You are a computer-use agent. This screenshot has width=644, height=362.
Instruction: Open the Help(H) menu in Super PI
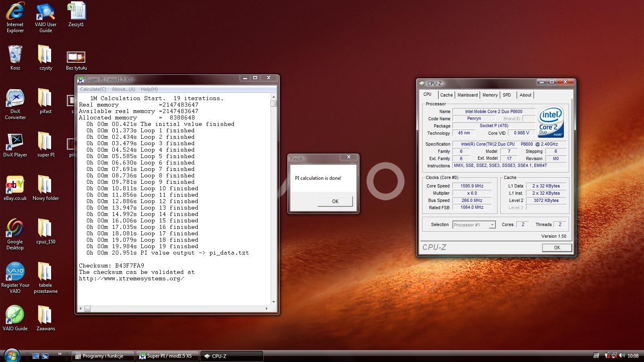pyautogui.click(x=149, y=89)
